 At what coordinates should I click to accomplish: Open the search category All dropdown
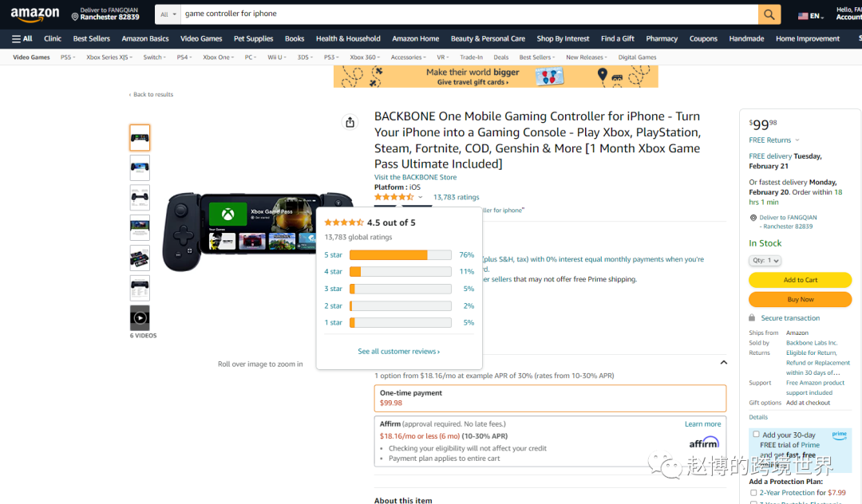pyautogui.click(x=168, y=14)
